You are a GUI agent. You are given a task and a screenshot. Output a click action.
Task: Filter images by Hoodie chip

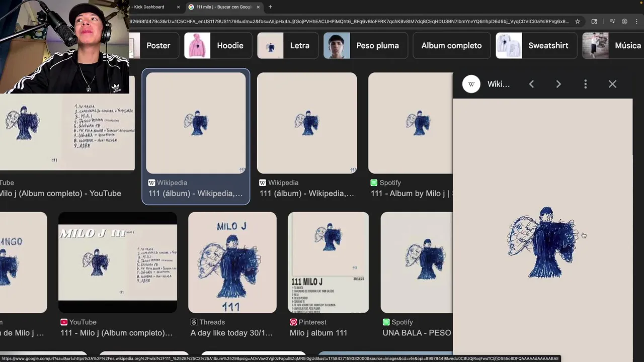pyautogui.click(x=218, y=46)
